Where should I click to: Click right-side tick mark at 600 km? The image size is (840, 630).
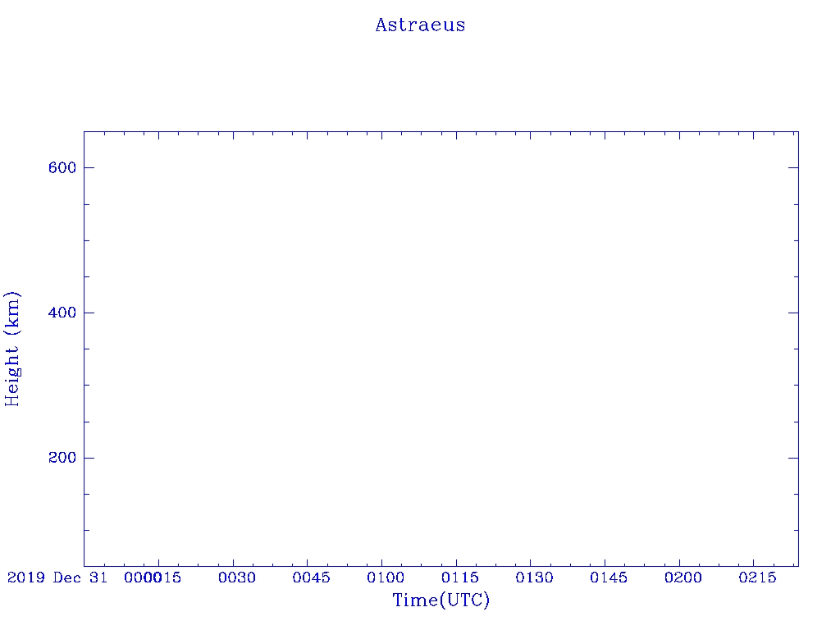[x=793, y=167]
